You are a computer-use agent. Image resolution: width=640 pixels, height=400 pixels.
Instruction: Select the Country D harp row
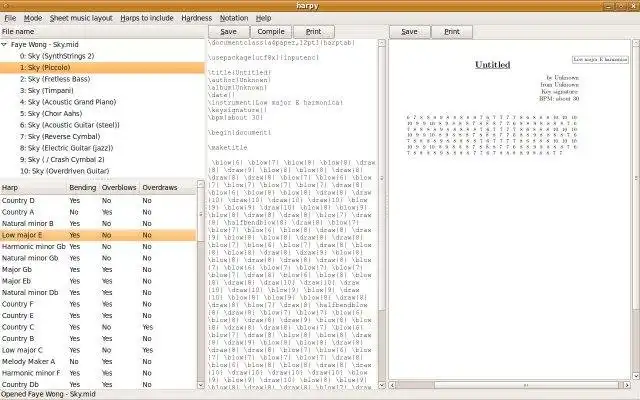(98, 200)
